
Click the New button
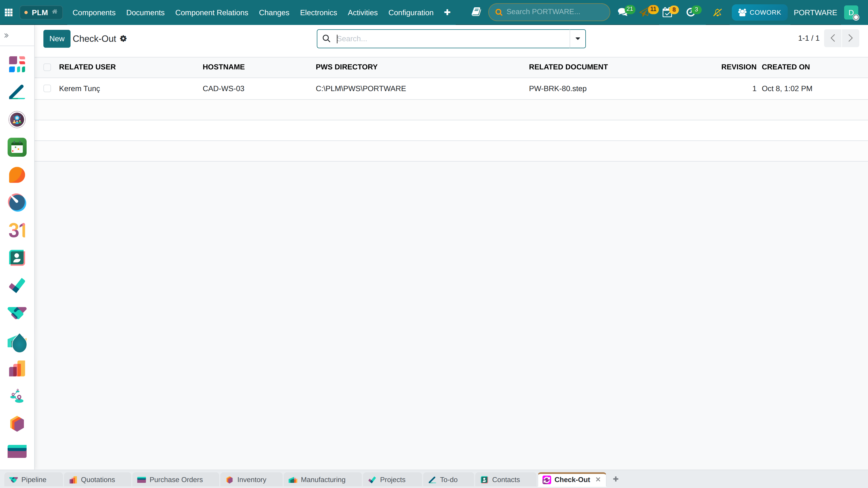click(57, 39)
